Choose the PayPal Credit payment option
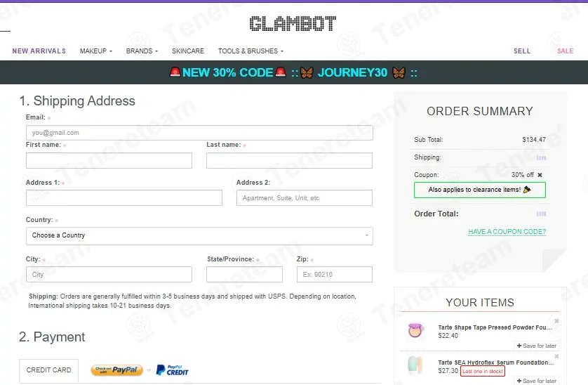The height and width of the screenshot is (385, 588). [x=172, y=370]
